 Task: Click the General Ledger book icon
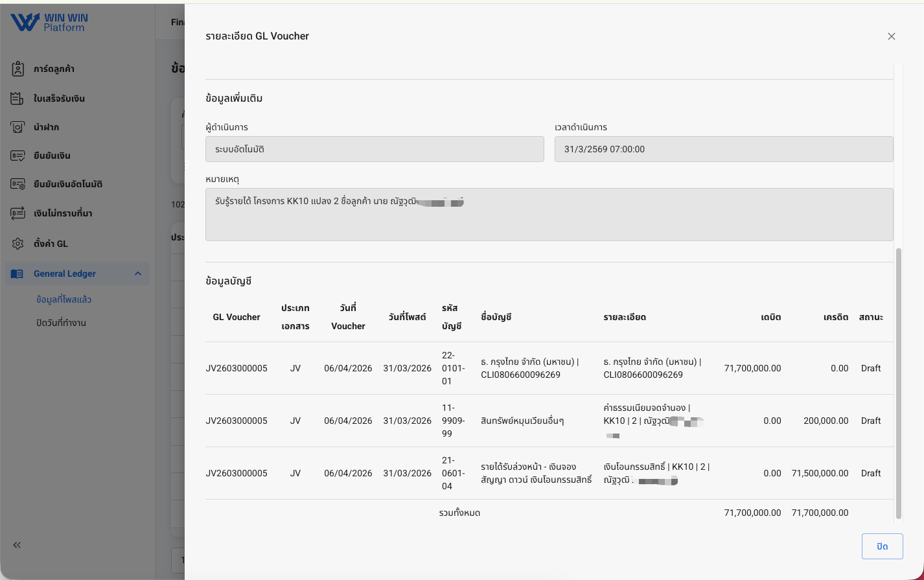16,273
